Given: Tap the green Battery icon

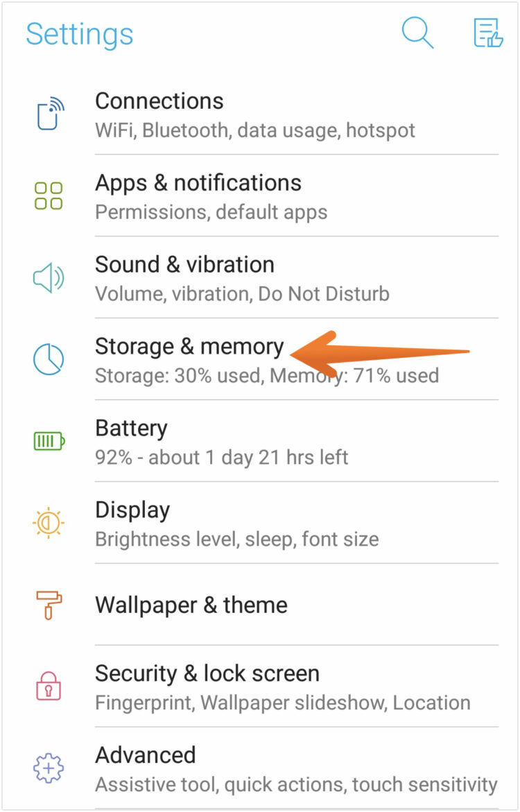Looking at the screenshot, I should pos(49,441).
